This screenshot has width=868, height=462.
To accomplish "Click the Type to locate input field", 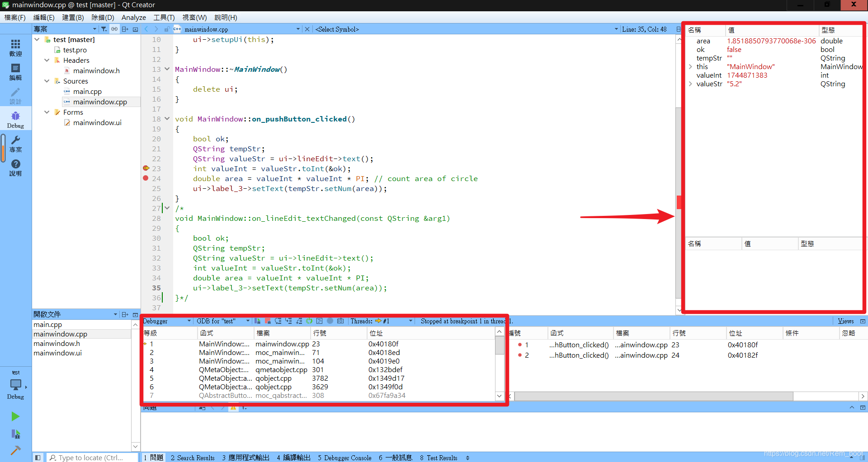I will 93,457.
